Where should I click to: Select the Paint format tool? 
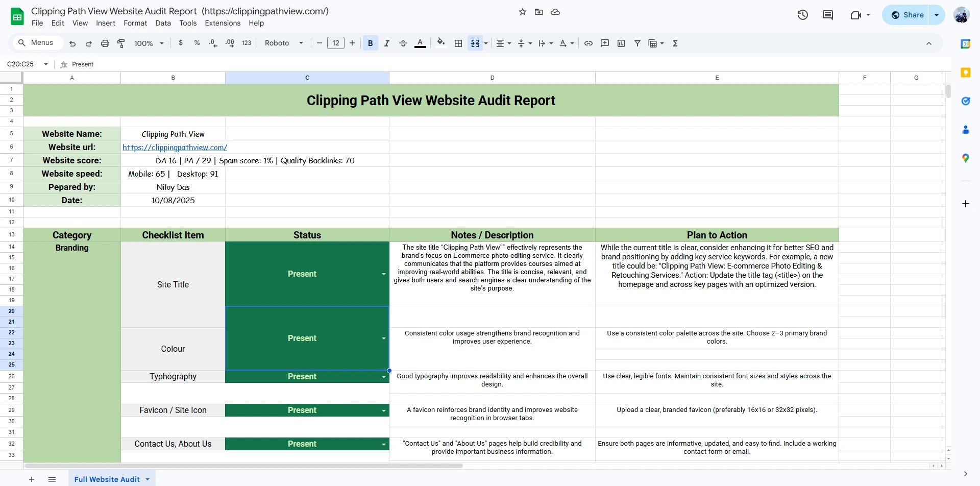click(x=121, y=43)
